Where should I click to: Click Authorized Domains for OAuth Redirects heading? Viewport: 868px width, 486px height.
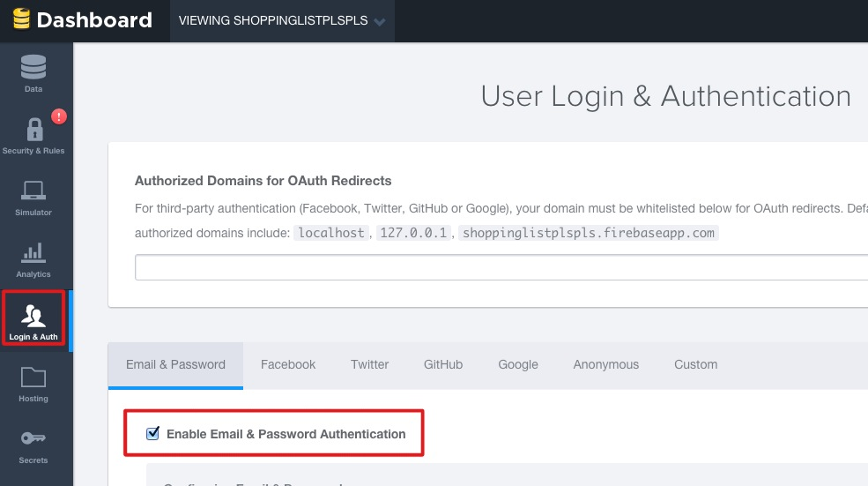click(x=263, y=181)
